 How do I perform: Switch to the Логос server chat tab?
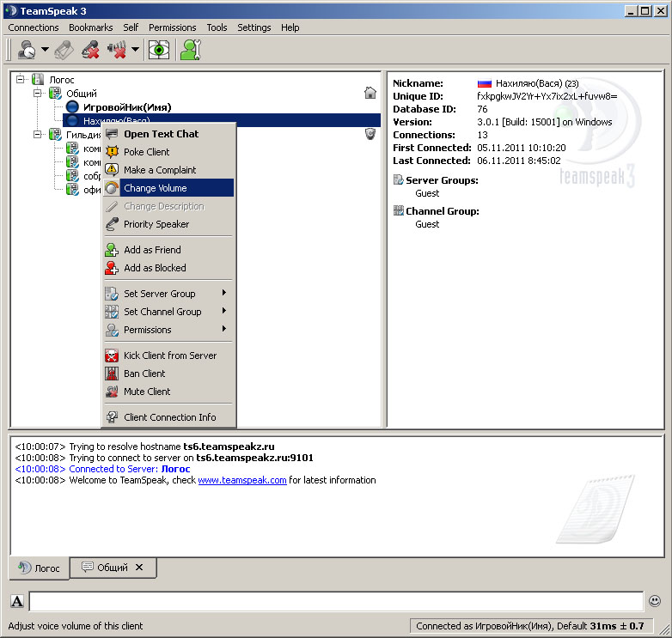pos(39,568)
